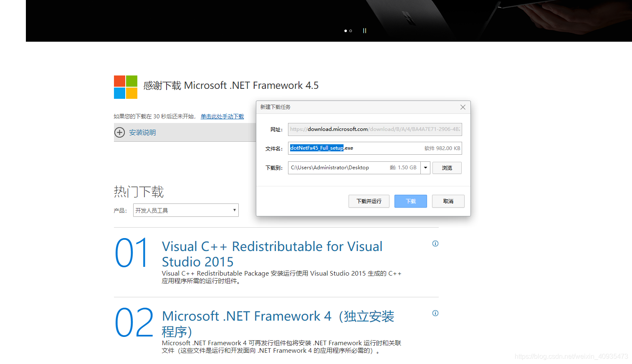
Task: Click the 文件名 field with dotNetFx45_Full_setup.exe
Action: [375, 148]
